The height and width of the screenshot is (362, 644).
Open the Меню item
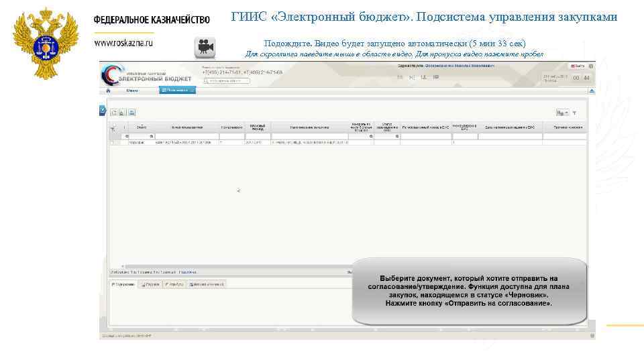(x=132, y=90)
